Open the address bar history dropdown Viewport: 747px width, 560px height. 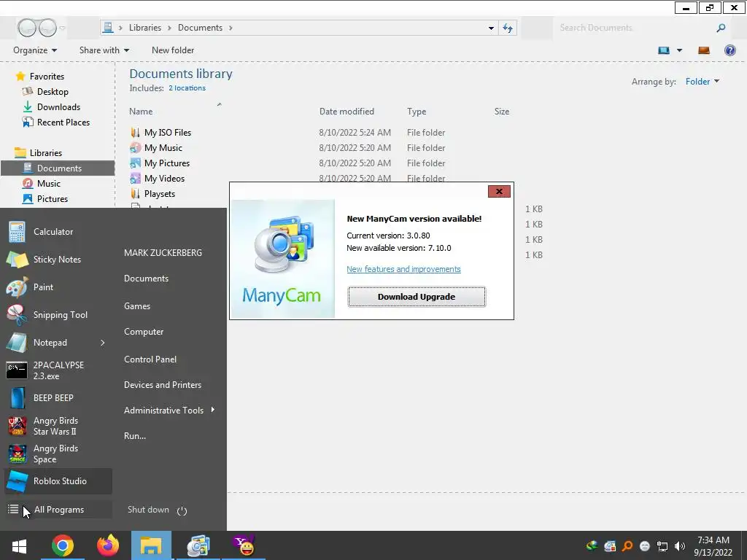click(491, 28)
